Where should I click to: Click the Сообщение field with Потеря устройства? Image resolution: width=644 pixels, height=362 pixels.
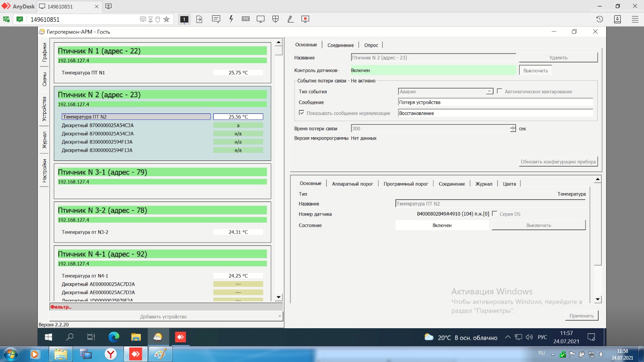[495, 102]
